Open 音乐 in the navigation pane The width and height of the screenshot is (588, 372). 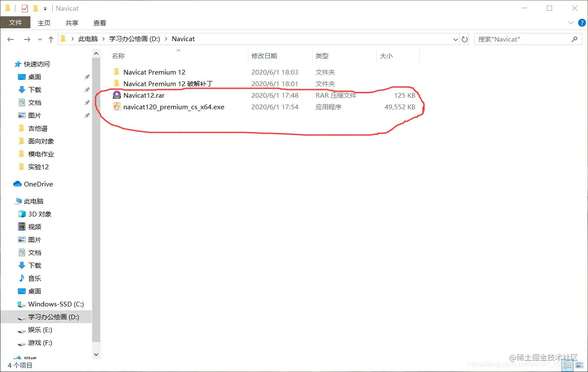(35, 278)
